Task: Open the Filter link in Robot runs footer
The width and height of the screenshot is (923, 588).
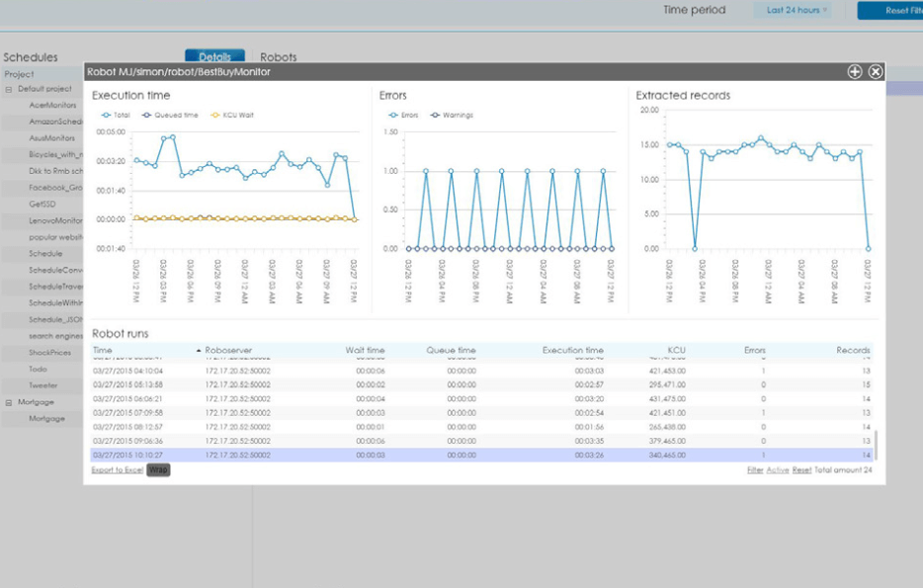Action: click(754, 468)
